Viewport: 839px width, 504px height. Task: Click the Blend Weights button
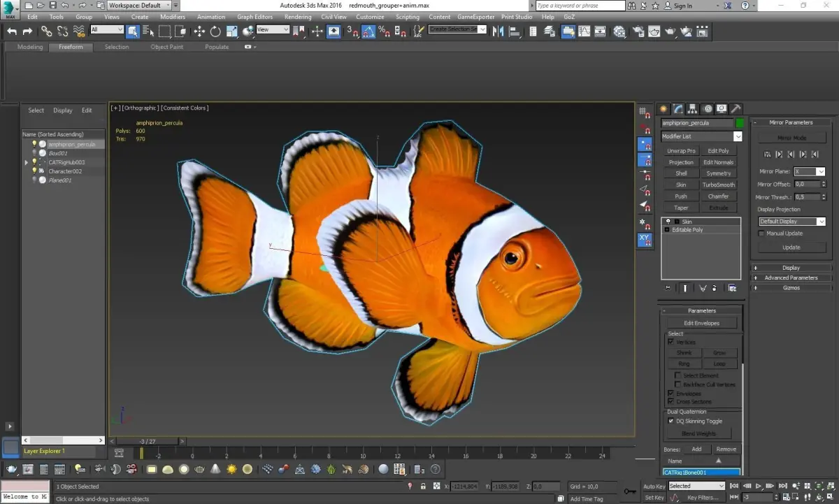(x=698, y=433)
